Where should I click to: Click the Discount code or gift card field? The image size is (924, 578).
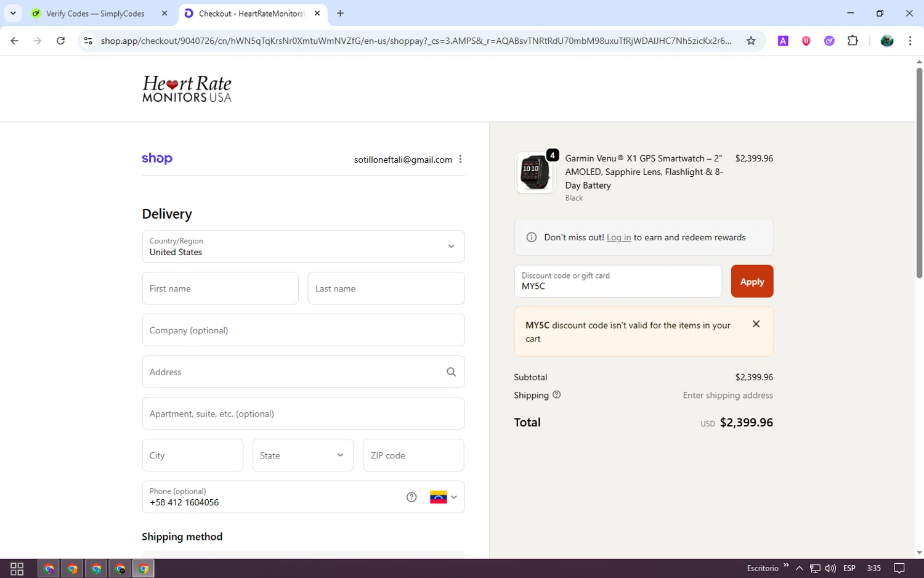click(618, 282)
